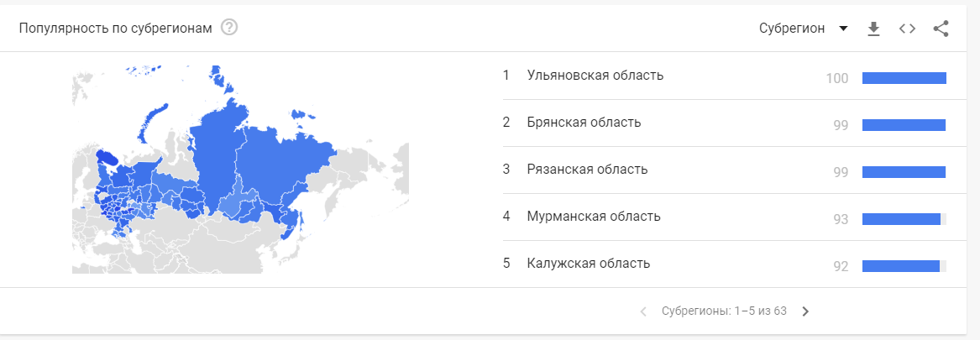This screenshot has width=980, height=340.
Task: Click the dropdown arrow next to Субрегион
Action: click(843, 29)
